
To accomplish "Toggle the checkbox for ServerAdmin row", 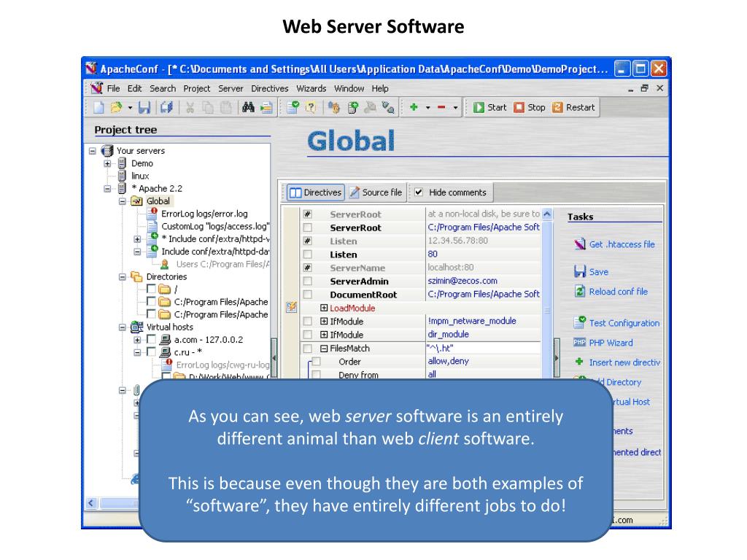I will click(x=308, y=281).
